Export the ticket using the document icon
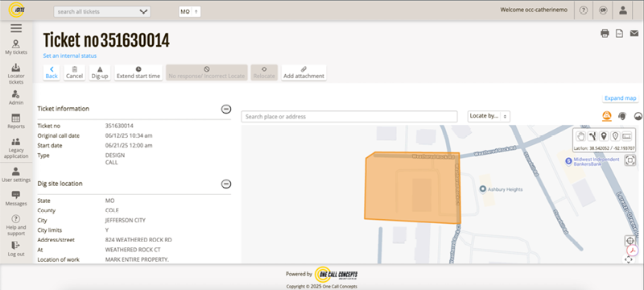The width and height of the screenshot is (644, 290). point(619,34)
